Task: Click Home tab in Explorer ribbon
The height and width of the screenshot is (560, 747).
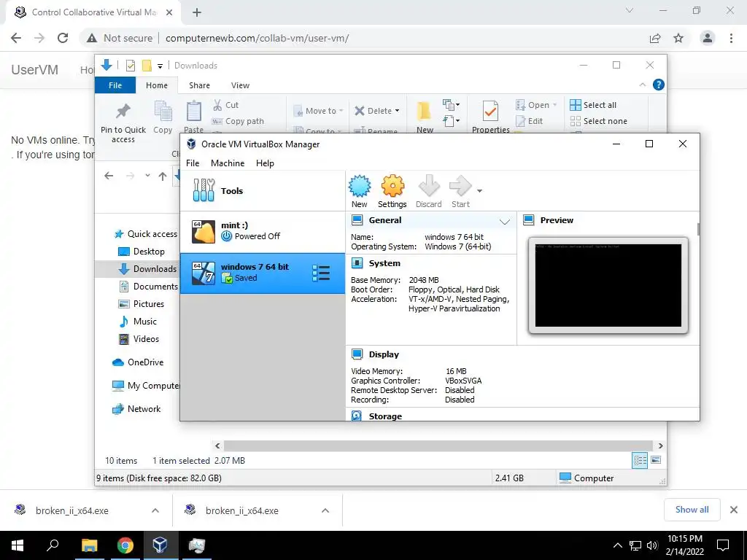Action: (x=157, y=85)
